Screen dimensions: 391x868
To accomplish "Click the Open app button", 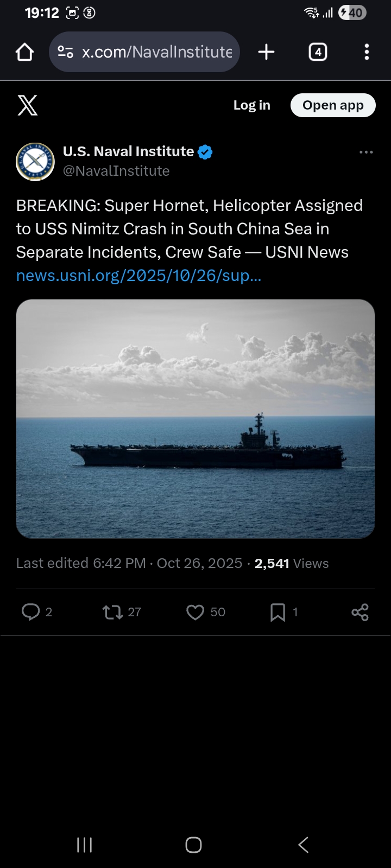I will click(333, 105).
